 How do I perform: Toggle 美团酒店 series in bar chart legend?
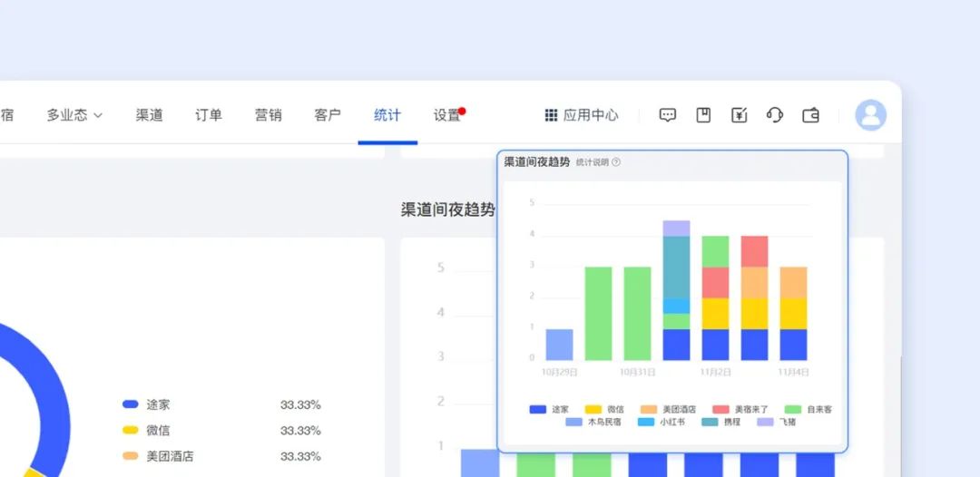[668, 410]
